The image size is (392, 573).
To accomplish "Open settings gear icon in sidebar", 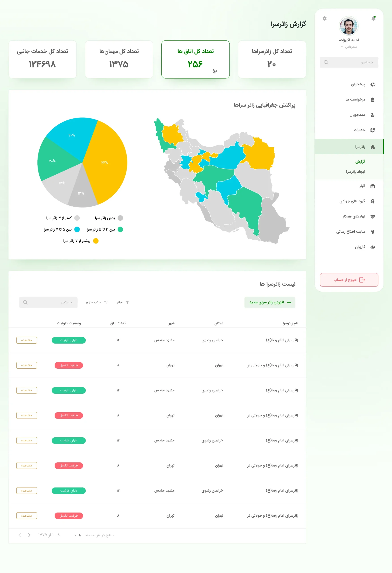I will (x=324, y=19).
